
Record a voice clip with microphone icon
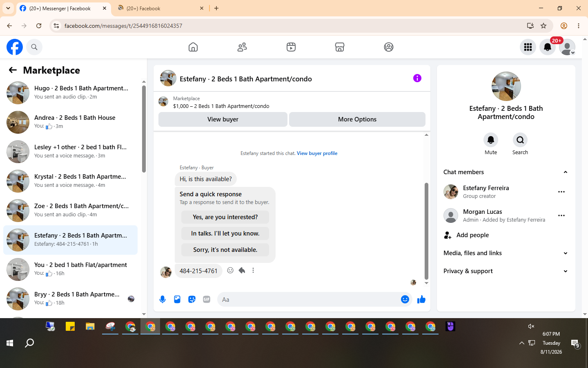(163, 299)
